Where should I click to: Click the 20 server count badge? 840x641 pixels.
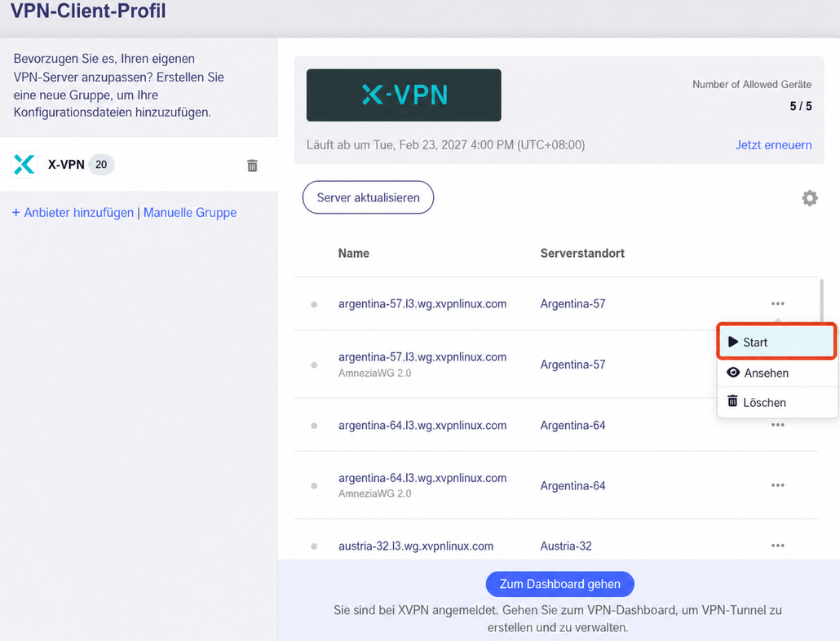[101, 165]
